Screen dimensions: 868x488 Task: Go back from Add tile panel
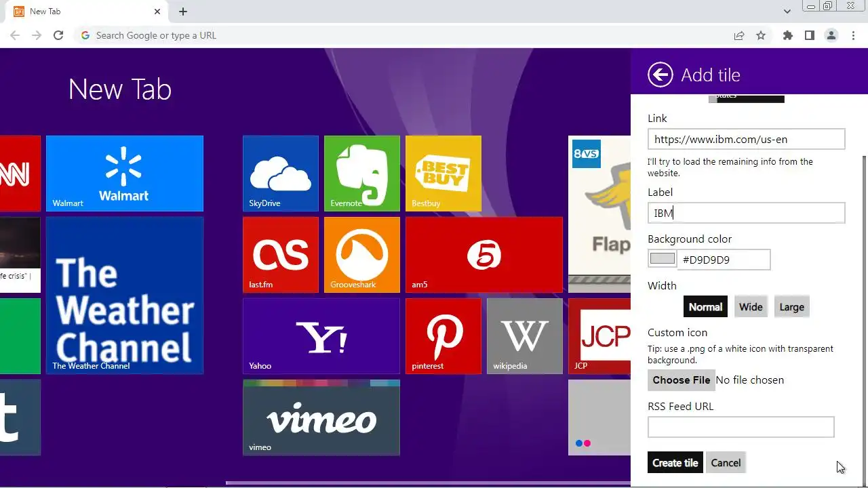660,75
